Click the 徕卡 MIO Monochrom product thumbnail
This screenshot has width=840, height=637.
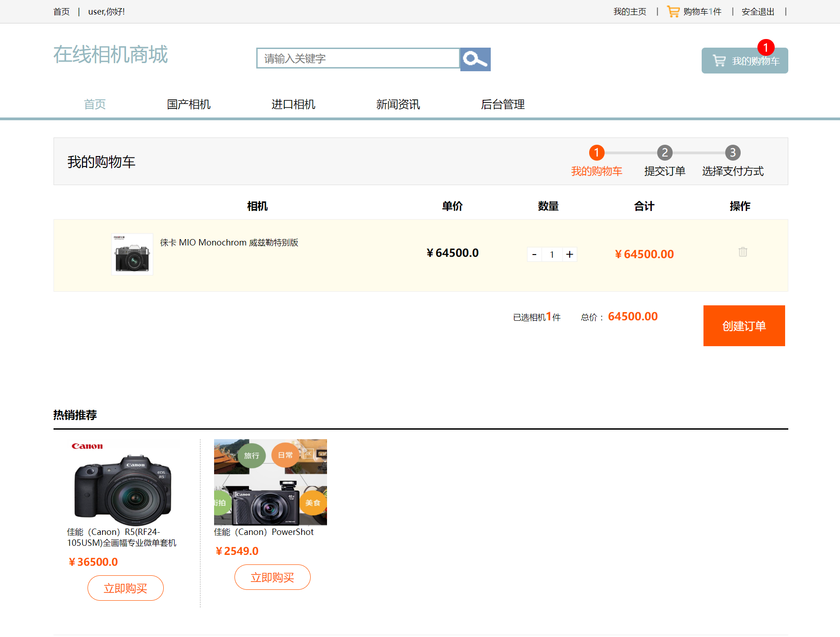[x=132, y=254]
